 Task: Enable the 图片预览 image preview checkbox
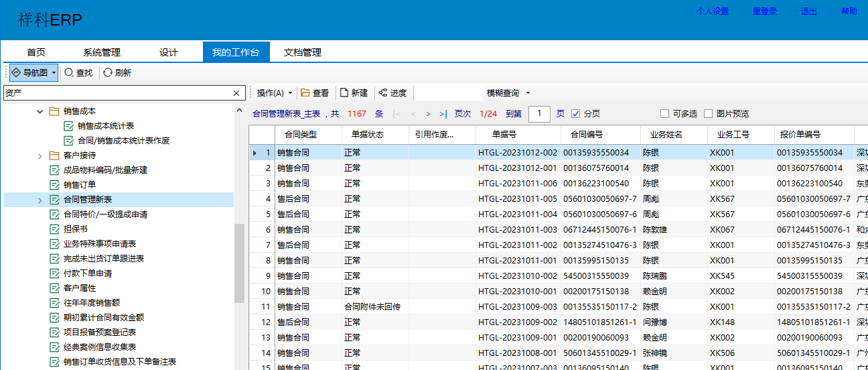(708, 114)
